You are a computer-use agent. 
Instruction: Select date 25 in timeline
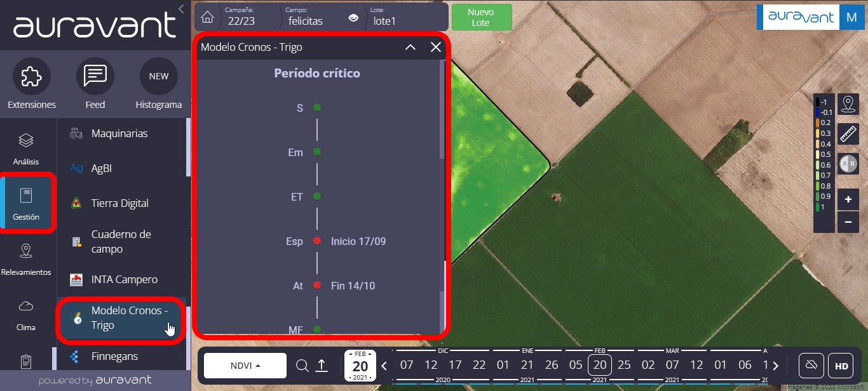624,365
